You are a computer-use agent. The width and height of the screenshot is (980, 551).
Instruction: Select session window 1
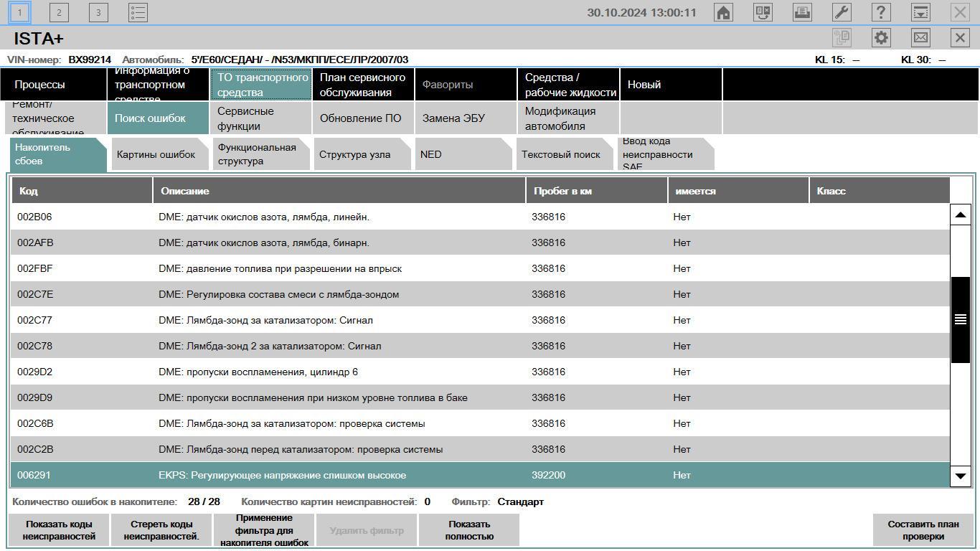point(19,12)
